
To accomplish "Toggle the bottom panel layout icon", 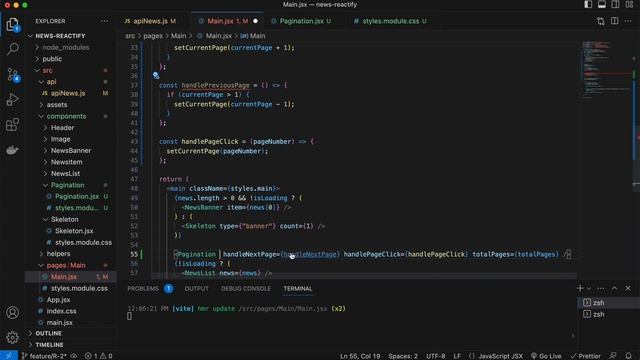I will point(602,4).
